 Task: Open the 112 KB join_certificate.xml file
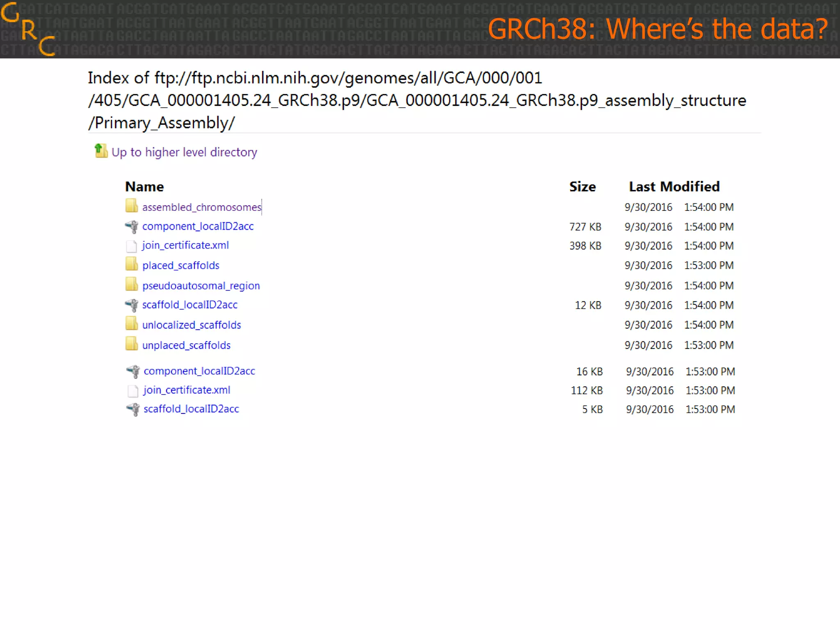click(187, 390)
